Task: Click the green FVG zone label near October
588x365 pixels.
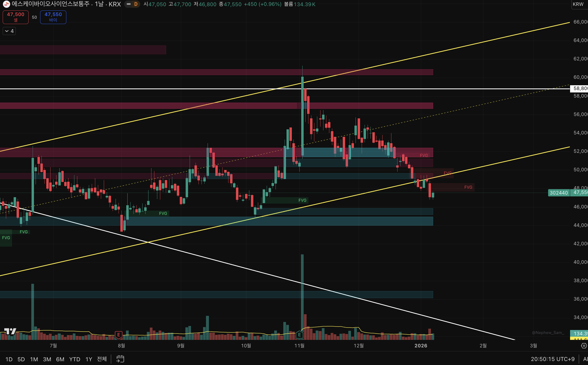Action: 302,200
